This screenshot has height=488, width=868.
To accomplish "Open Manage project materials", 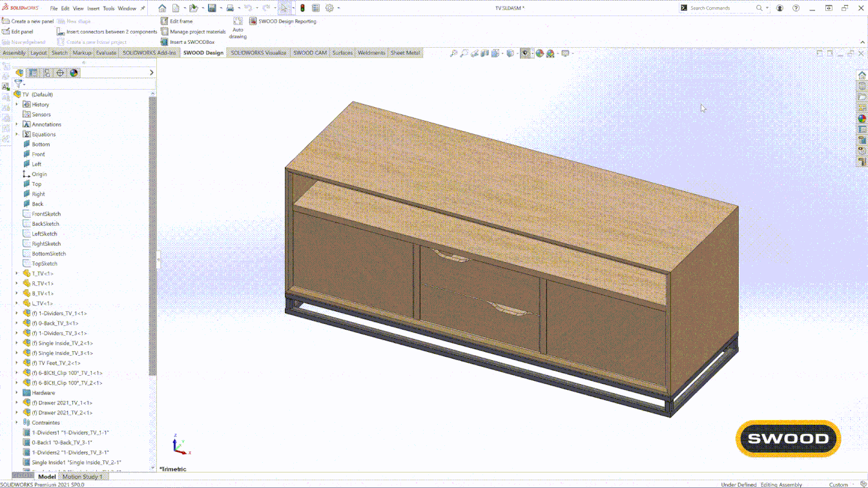I will coord(193,32).
